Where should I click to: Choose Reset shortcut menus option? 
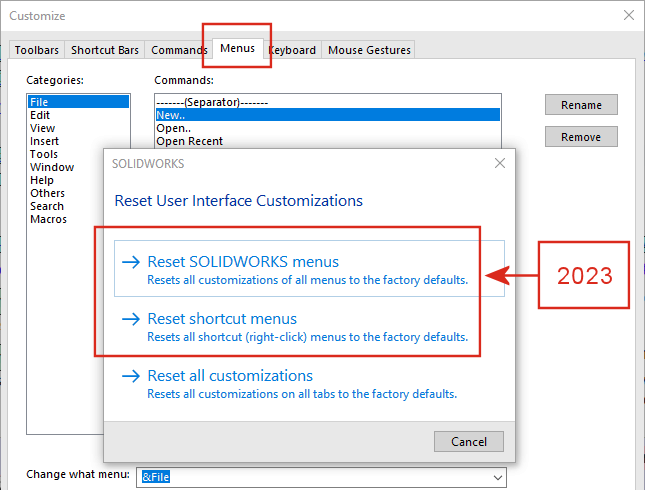point(221,319)
